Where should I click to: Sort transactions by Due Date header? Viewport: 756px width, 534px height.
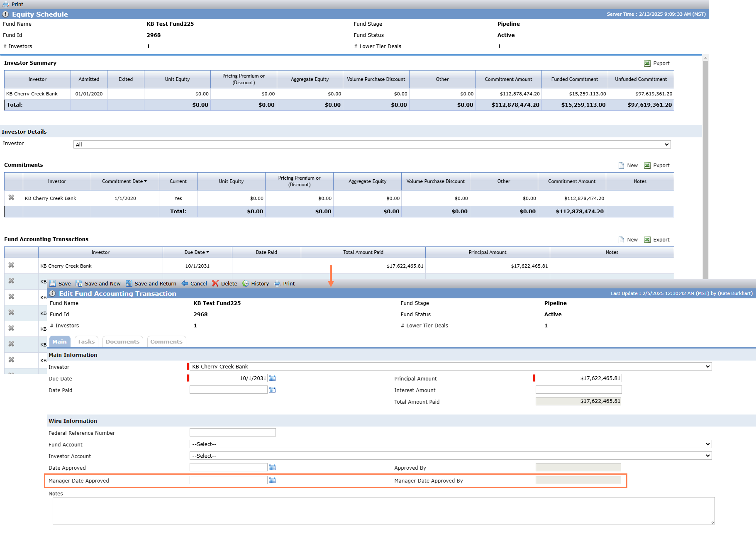(x=197, y=252)
